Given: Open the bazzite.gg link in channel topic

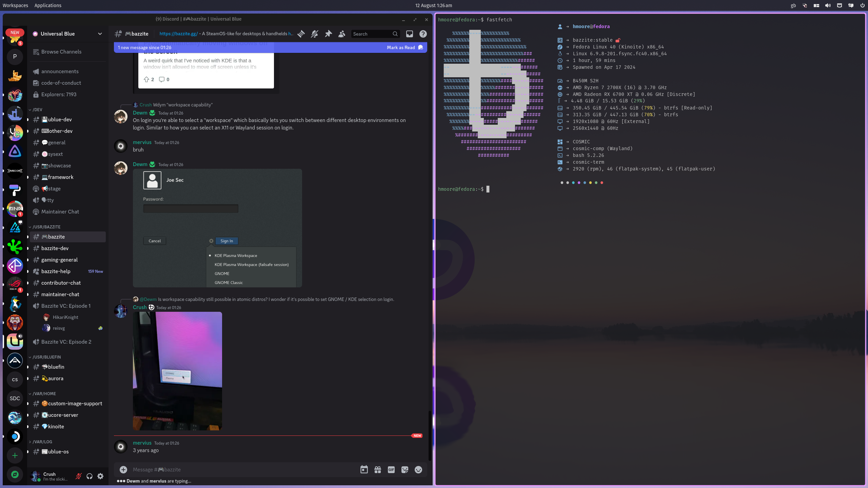Looking at the screenshot, I should click(x=178, y=34).
